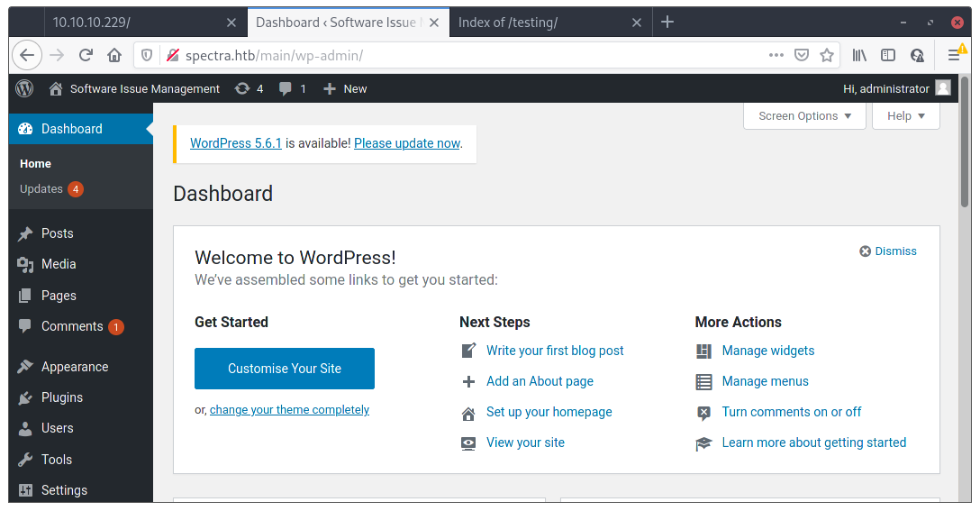Expand the Screen Options dropdown

point(804,116)
